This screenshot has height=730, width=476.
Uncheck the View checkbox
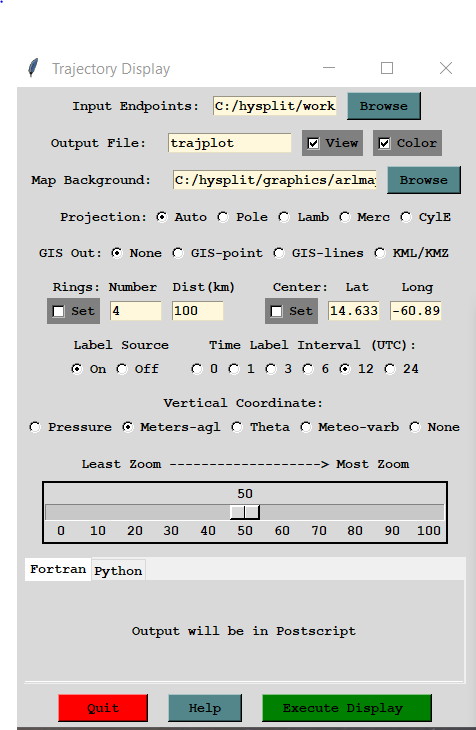pyautogui.click(x=313, y=143)
